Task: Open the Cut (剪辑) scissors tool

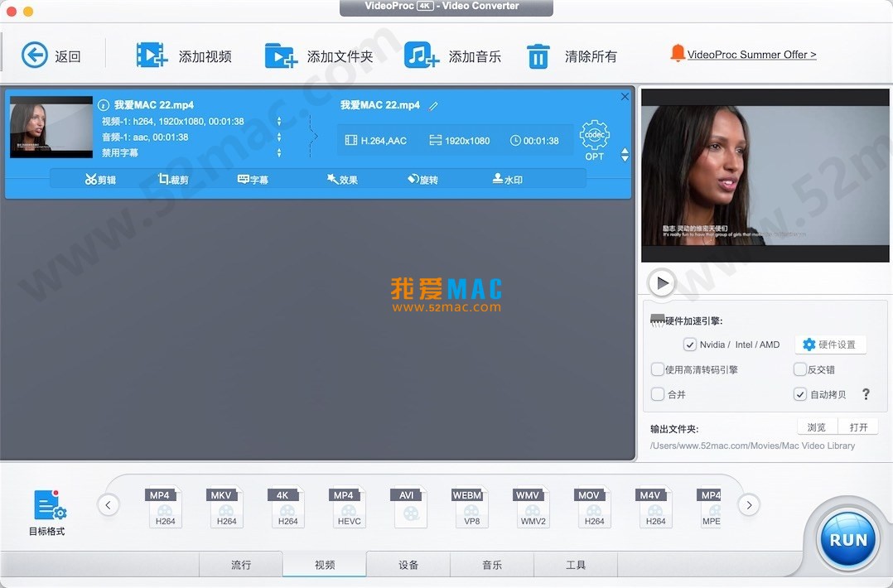Action: click(x=100, y=180)
